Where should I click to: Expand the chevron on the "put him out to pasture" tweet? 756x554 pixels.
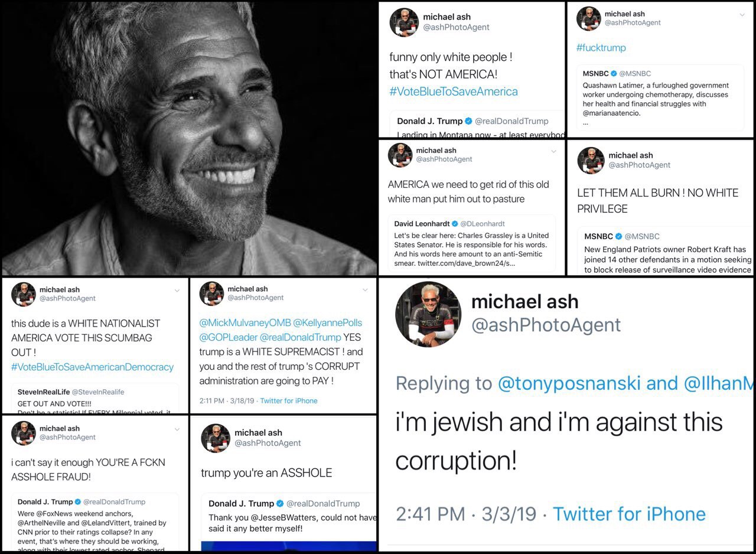553,152
